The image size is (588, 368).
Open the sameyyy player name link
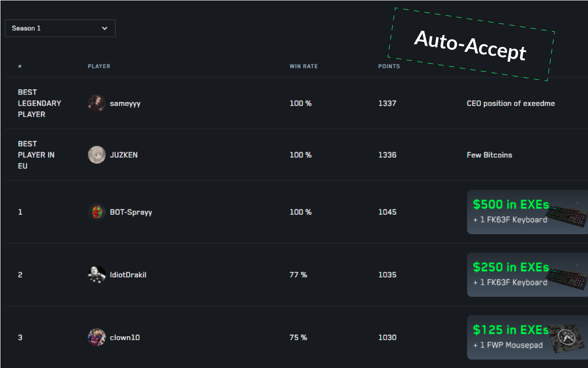[x=125, y=103]
